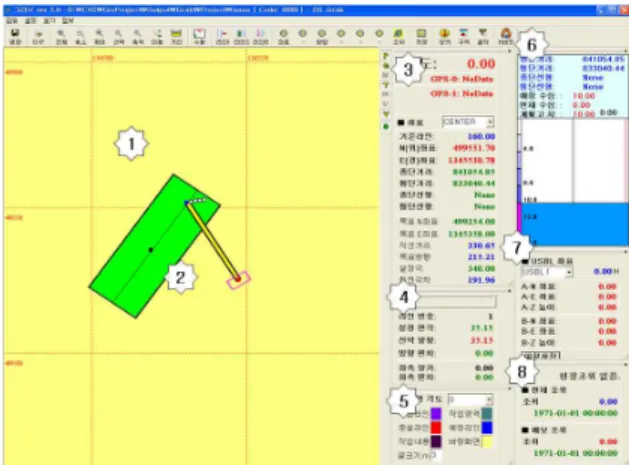
Task: Click the small button below USBL values
Action: coord(541,355)
